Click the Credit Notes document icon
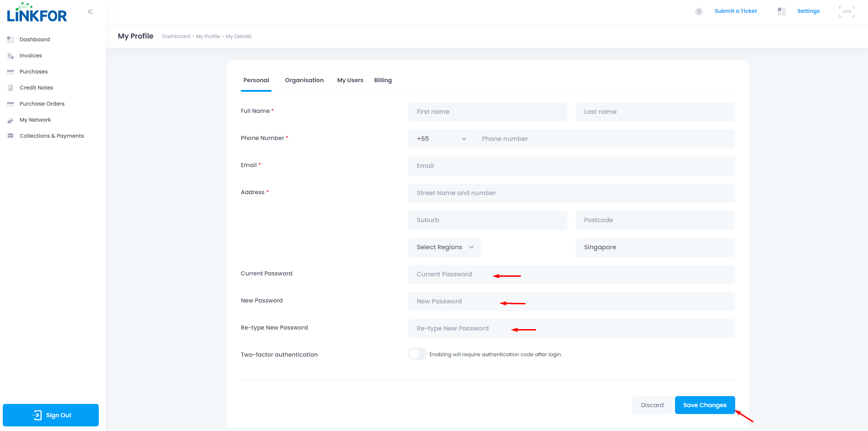The width and height of the screenshot is (868, 431). coord(11,88)
